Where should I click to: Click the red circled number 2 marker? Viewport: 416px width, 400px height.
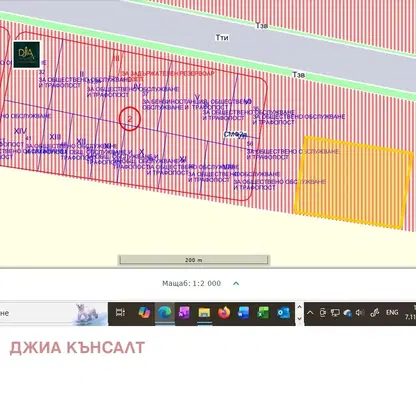[130, 118]
